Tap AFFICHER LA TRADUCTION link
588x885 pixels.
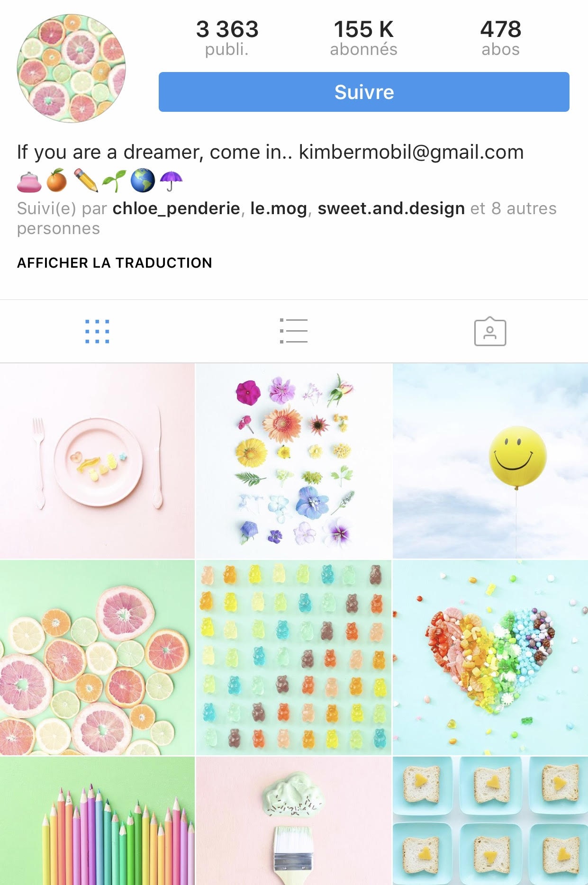(115, 263)
